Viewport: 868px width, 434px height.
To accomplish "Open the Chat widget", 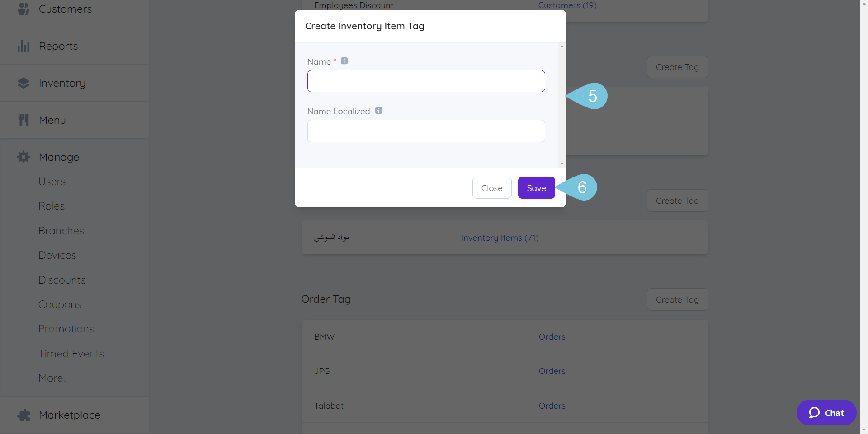I will [826, 412].
